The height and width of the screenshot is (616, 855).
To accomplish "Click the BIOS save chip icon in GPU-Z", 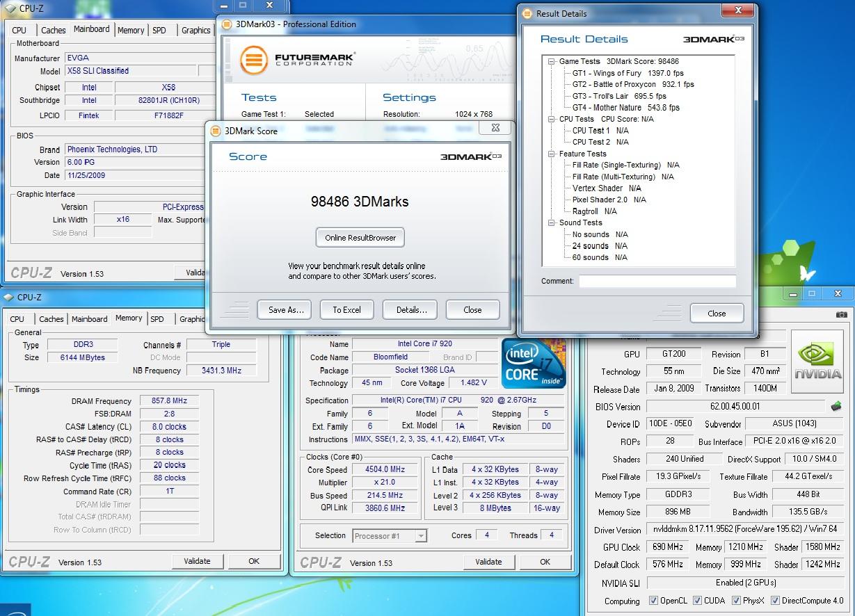I will coord(836,407).
